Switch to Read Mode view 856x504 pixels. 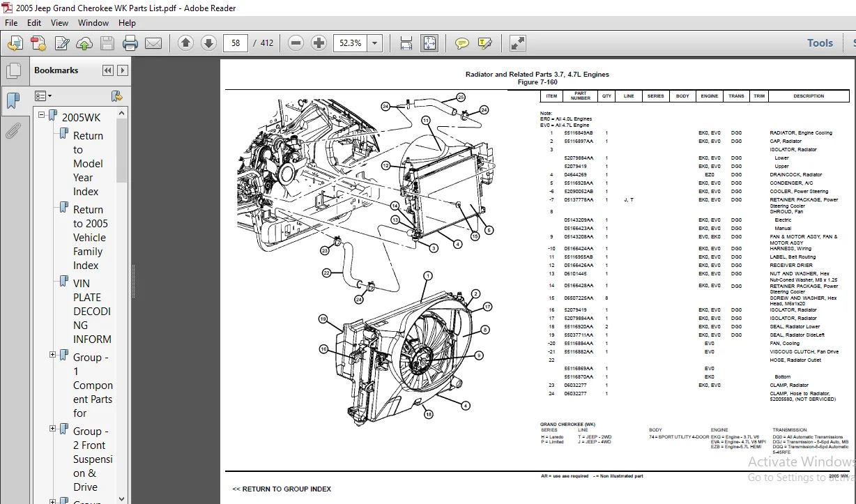(517, 43)
